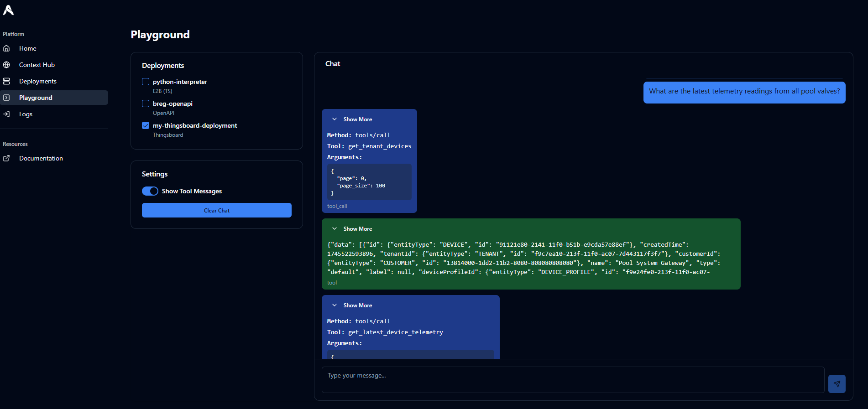Click the page_size arguments code block
This screenshot has height=409, width=868.
click(x=369, y=182)
